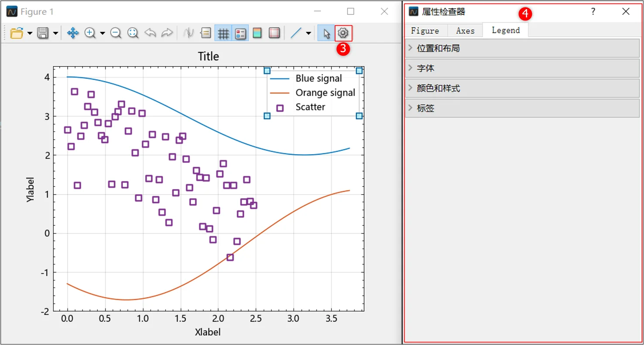Click the Orange signal legend entry
644x345 pixels.
point(313,93)
